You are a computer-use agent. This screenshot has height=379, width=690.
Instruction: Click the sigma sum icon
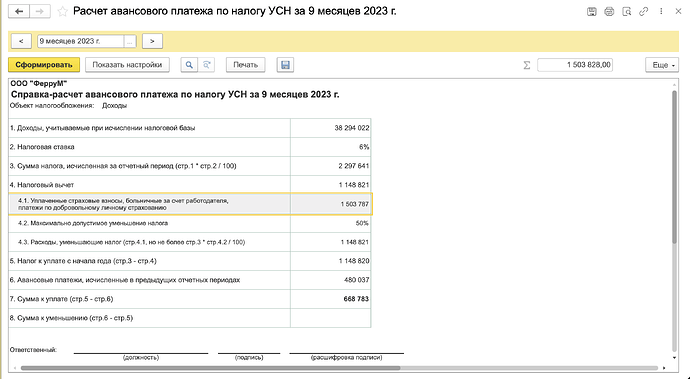527,65
